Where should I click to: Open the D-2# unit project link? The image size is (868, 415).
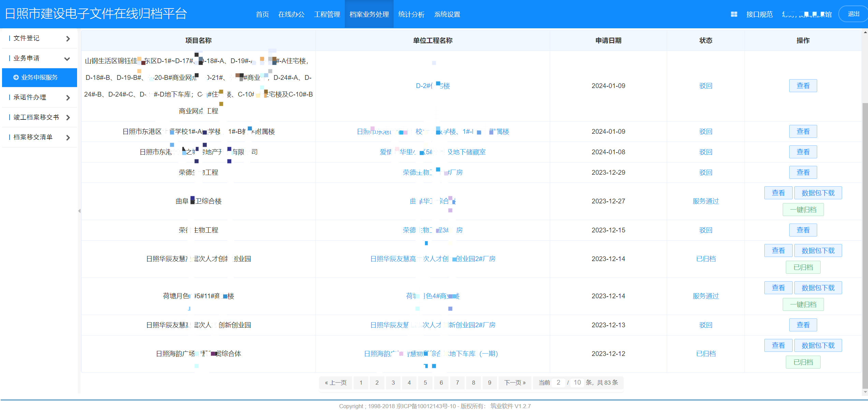pyautogui.click(x=433, y=86)
